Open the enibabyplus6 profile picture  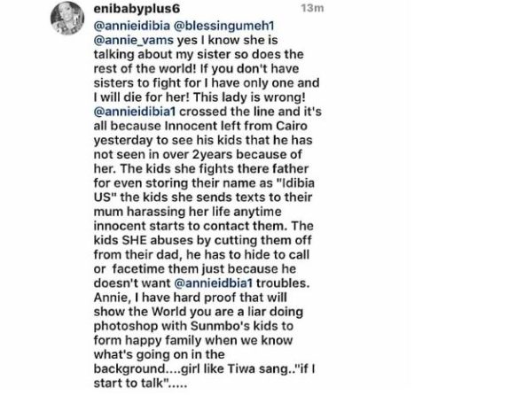67,19
